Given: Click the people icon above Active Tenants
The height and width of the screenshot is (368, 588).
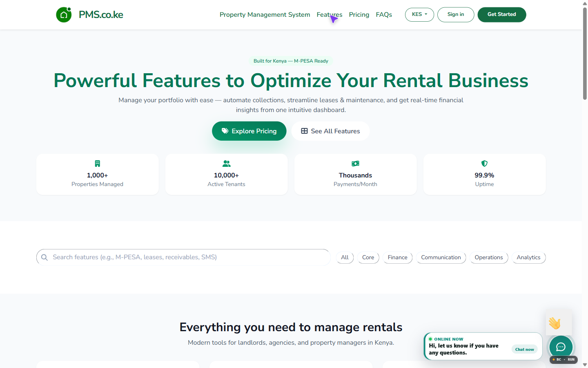Looking at the screenshot, I should pyautogui.click(x=226, y=164).
